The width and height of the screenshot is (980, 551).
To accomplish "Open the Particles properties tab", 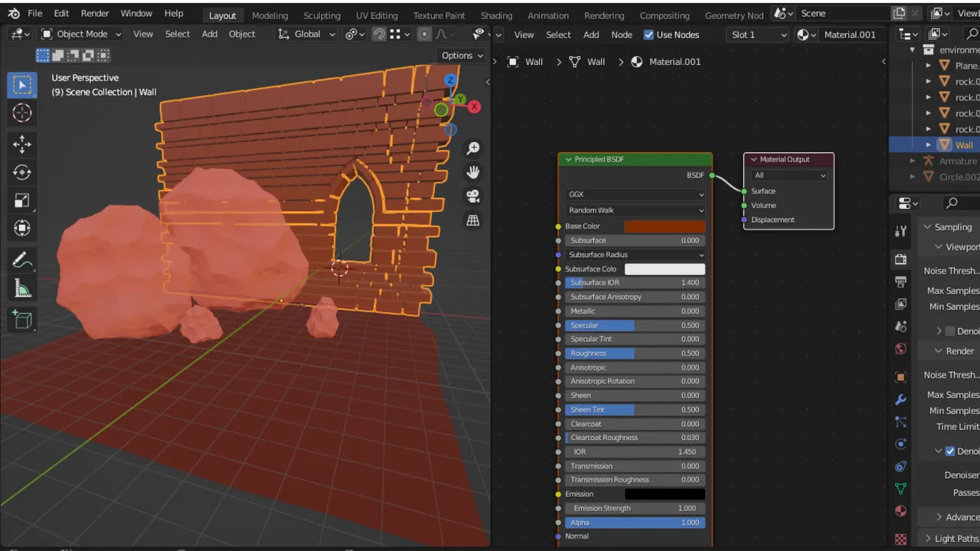I will [900, 422].
